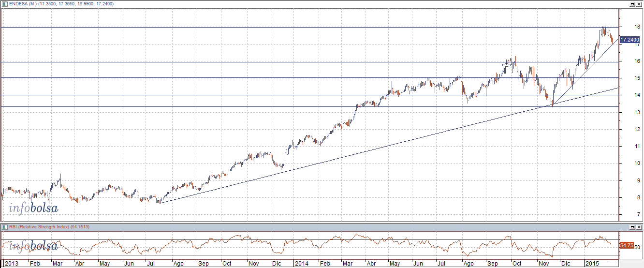This screenshot has width=644, height=268.
Task: Click the 15 price axis label
Action: click(638, 78)
